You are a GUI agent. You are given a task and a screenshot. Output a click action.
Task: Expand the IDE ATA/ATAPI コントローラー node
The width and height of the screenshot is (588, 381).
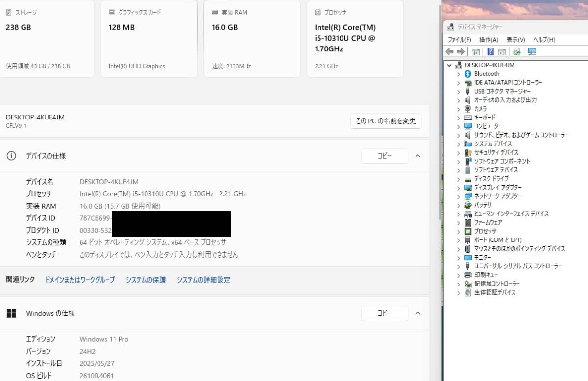point(459,83)
